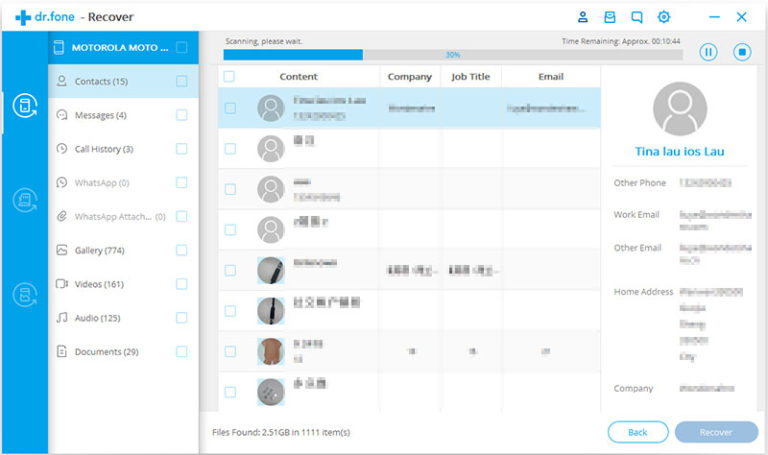Click the bottom sidebar recovery mode icon
Image resolution: width=768 pixels, height=455 pixels.
(x=23, y=294)
